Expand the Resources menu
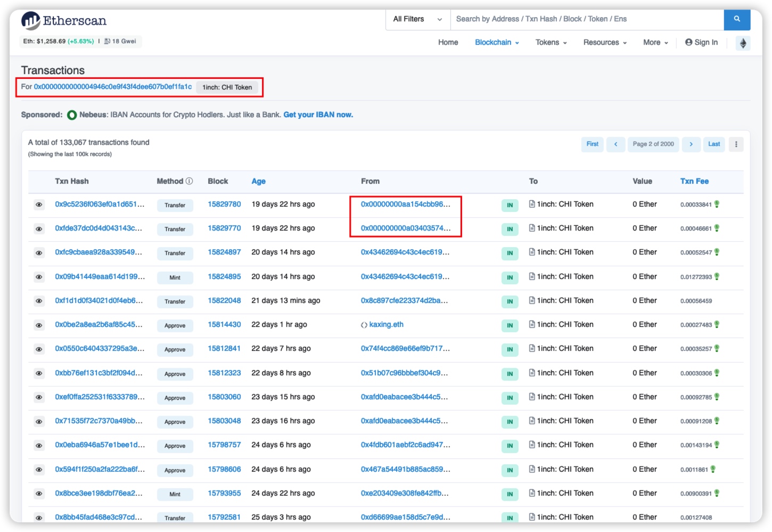The image size is (772, 532). click(x=605, y=43)
